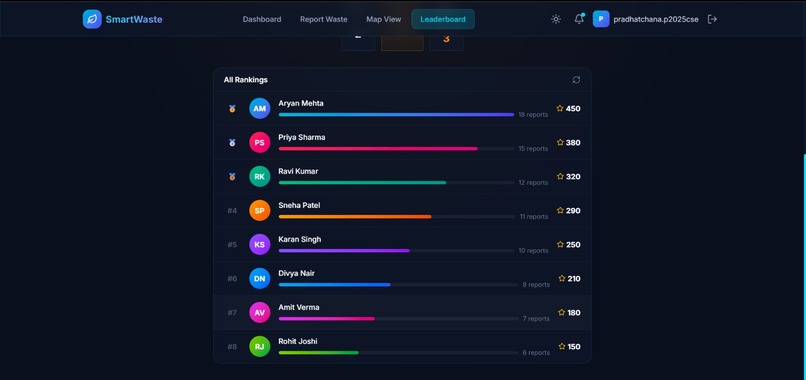Click the name Priya Sharma
The image size is (806, 380).
302,137
